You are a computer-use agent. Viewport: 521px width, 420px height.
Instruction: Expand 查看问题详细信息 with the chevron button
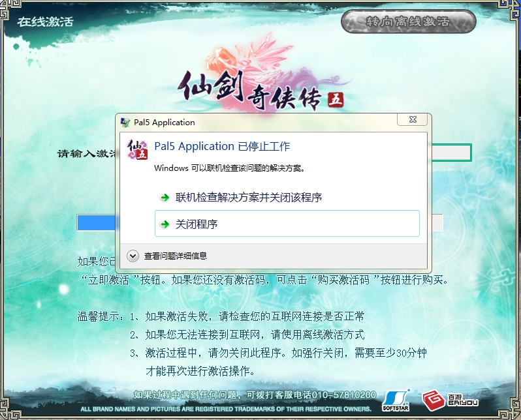tap(133, 256)
